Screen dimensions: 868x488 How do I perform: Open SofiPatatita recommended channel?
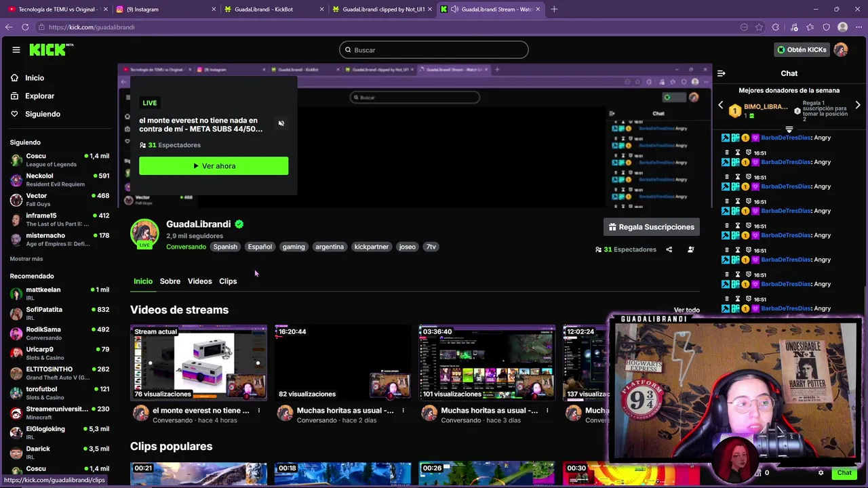click(59, 313)
